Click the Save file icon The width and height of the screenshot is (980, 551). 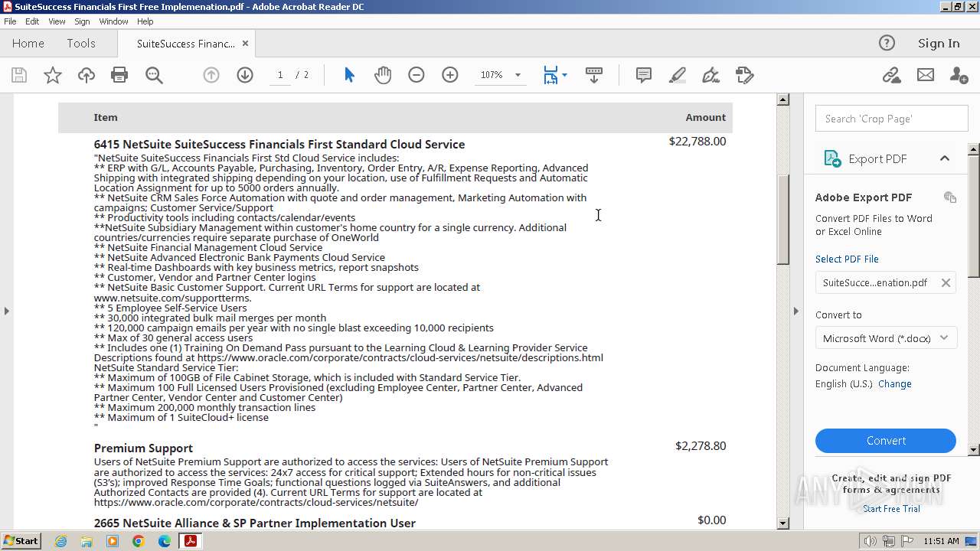(x=19, y=75)
